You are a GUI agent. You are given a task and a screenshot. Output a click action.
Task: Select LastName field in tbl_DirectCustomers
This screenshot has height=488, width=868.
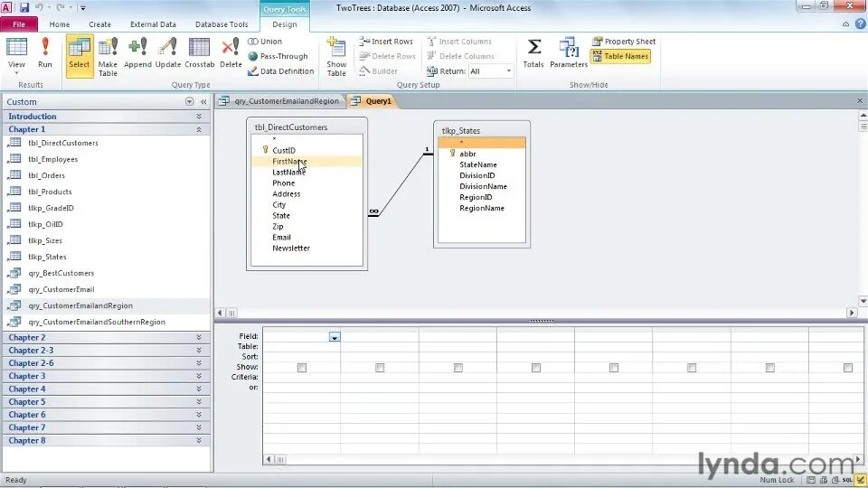click(x=288, y=172)
